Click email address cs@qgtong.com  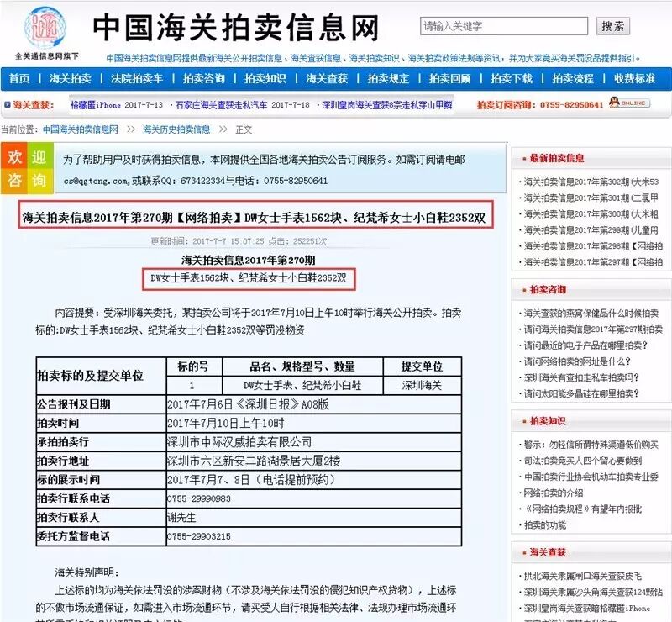coord(96,181)
